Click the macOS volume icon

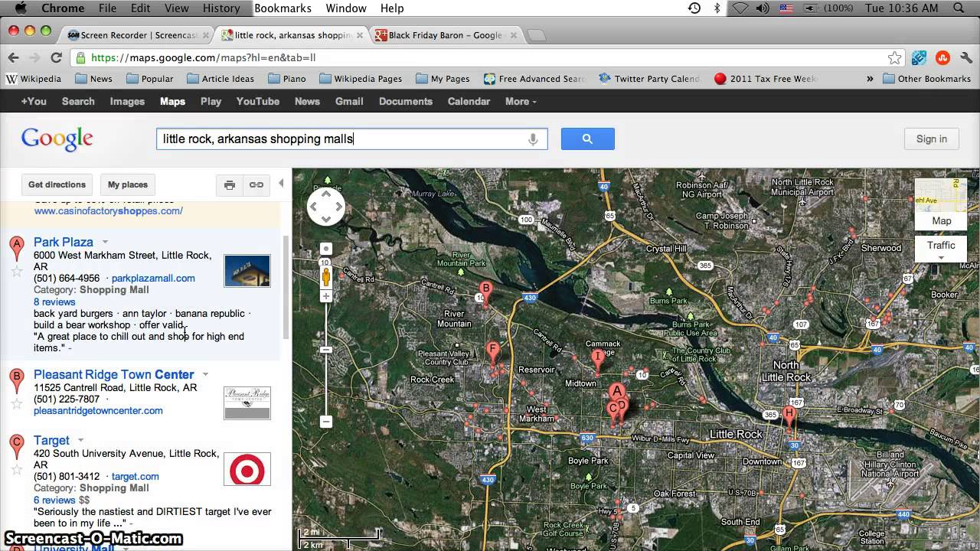tap(763, 8)
